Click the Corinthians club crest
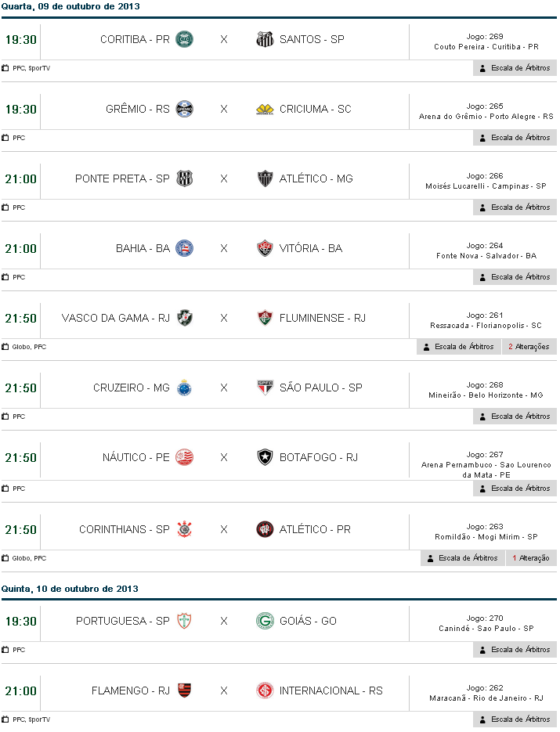560x732 pixels. (x=185, y=529)
